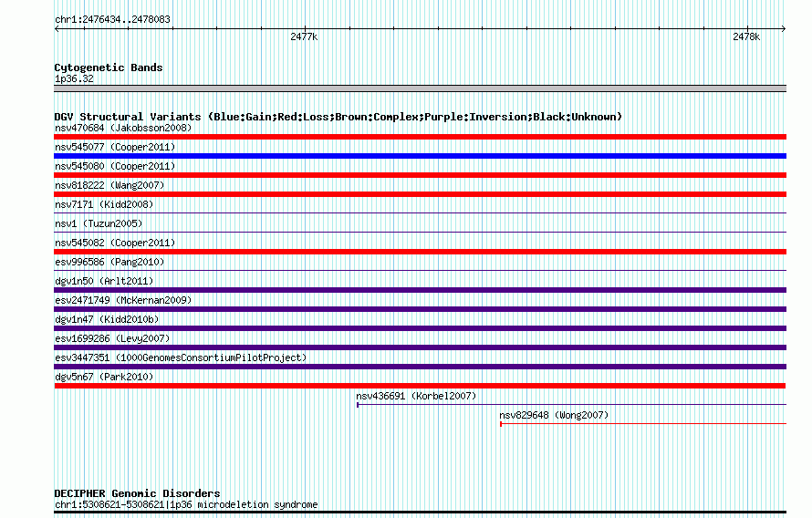The width and height of the screenshot is (812, 518).
Task: Click the nsv829648 (Wong2007) label
Action: [554, 415]
